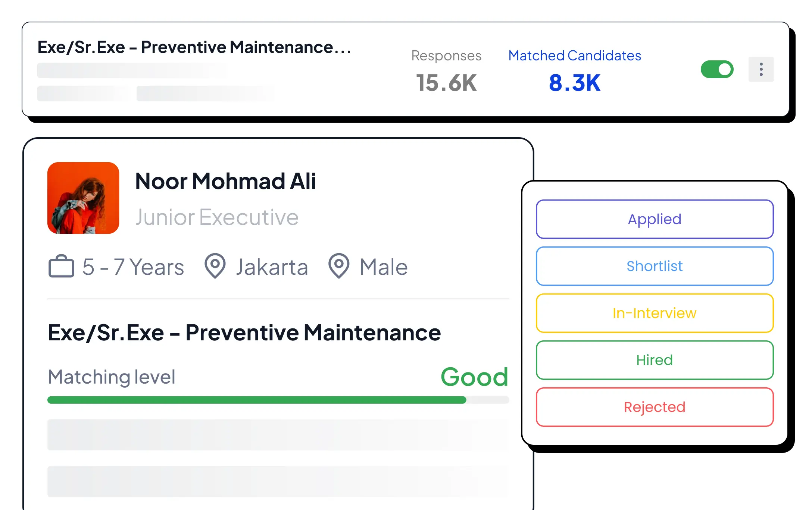The image size is (812, 510).
Task: Click the briefcase experience icon
Action: pyautogui.click(x=61, y=267)
